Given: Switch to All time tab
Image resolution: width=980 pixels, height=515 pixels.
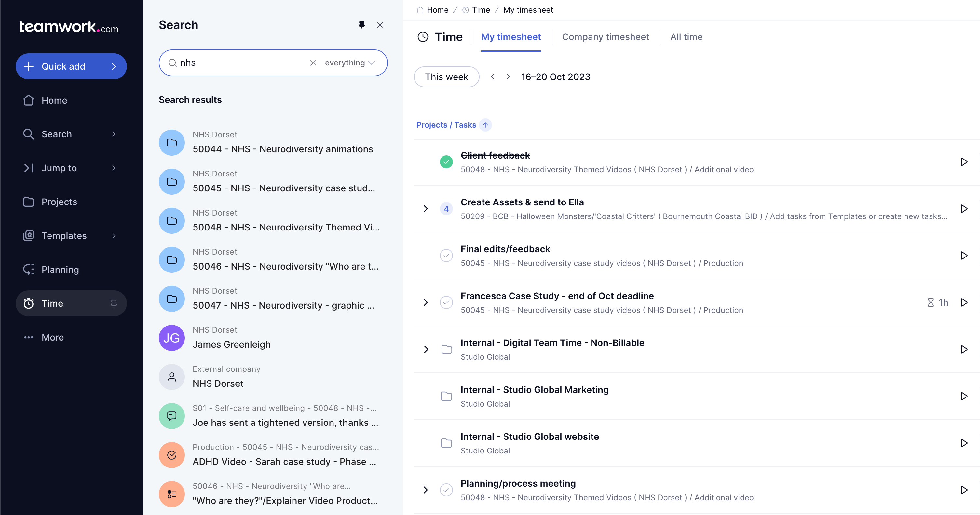Looking at the screenshot, I should pyautogui.click(x=686, y=37).
